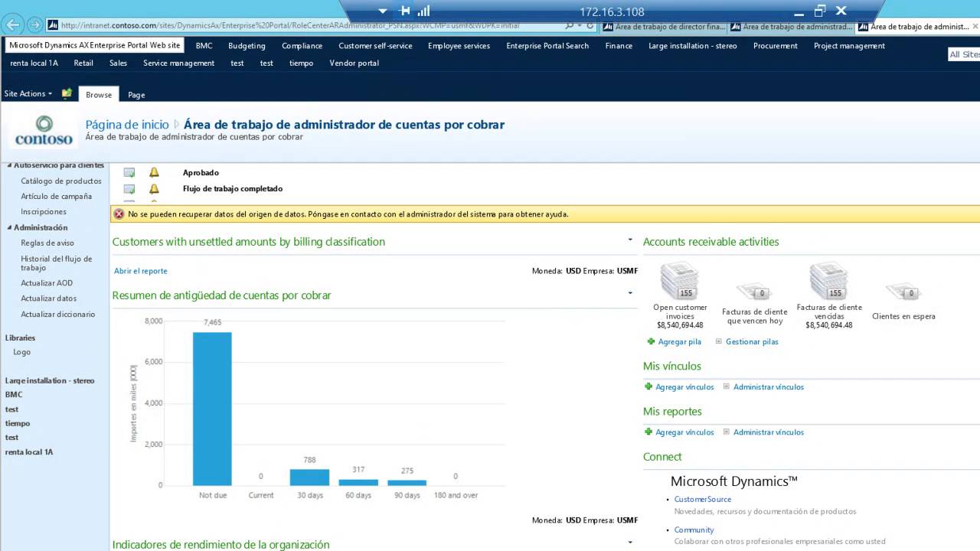The height and width of the screenshot is (551, 980).
Task: Collapse the Administración sidebar group
Action: [x=9, y=227]
